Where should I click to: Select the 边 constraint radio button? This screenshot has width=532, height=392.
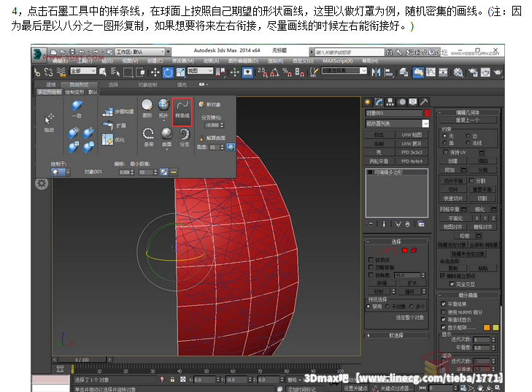click(468, 136)
